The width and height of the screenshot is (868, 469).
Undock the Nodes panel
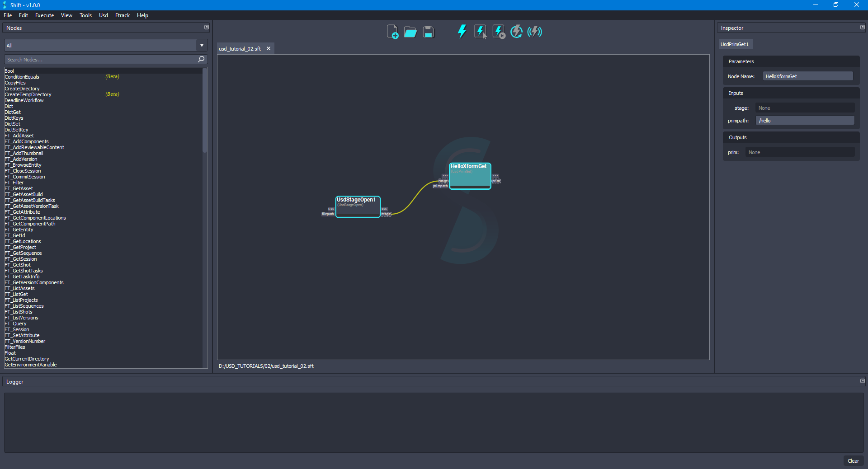point(206,27)
